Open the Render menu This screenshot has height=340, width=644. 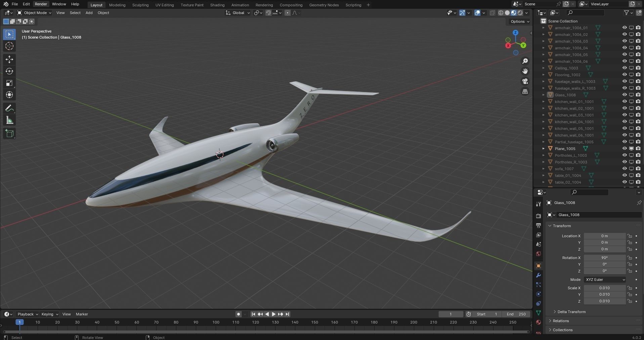click(x=41, y=4)
